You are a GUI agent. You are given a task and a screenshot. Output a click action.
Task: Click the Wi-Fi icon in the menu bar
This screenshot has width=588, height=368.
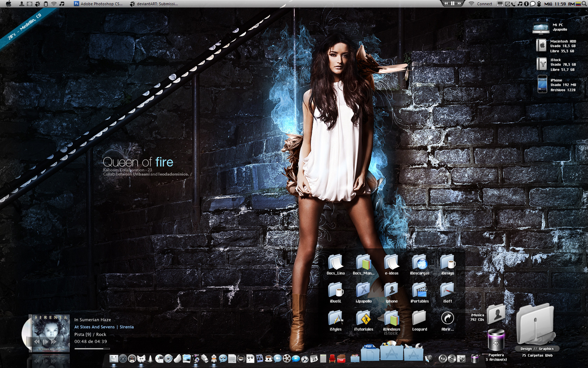pyautogui.click(x=54, y=4)
